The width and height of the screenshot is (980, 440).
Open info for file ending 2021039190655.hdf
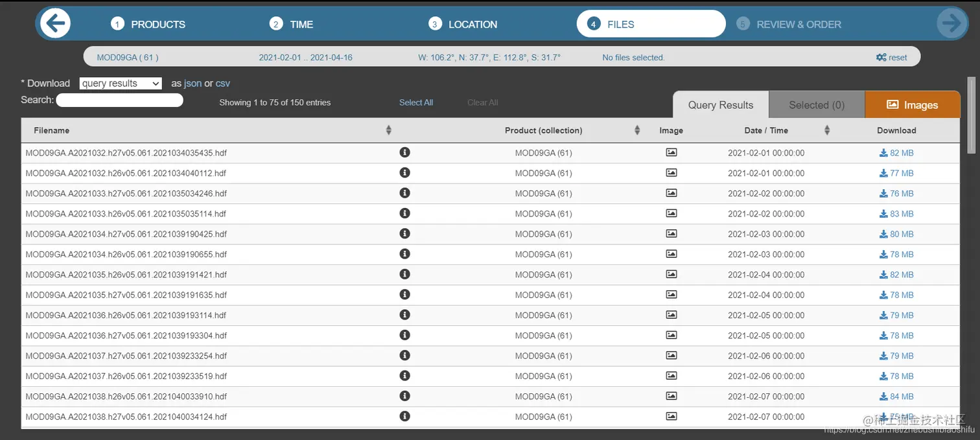(x=405, y=254)
